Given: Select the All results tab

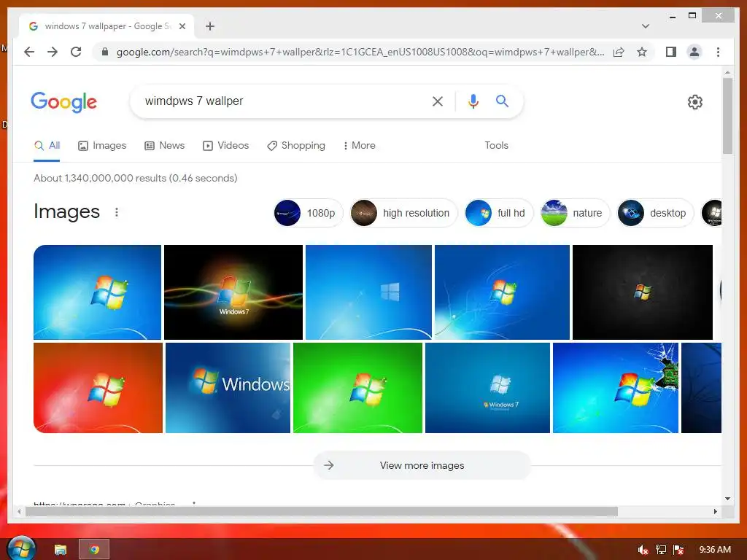Looking at the screenshot, I should click(47, 146).
